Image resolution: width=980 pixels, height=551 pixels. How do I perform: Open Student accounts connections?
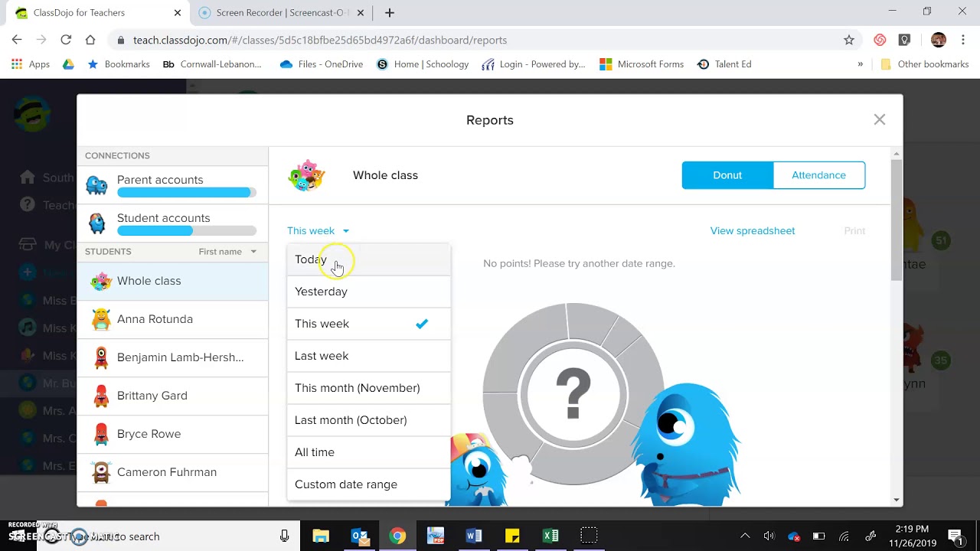[173, 223]
